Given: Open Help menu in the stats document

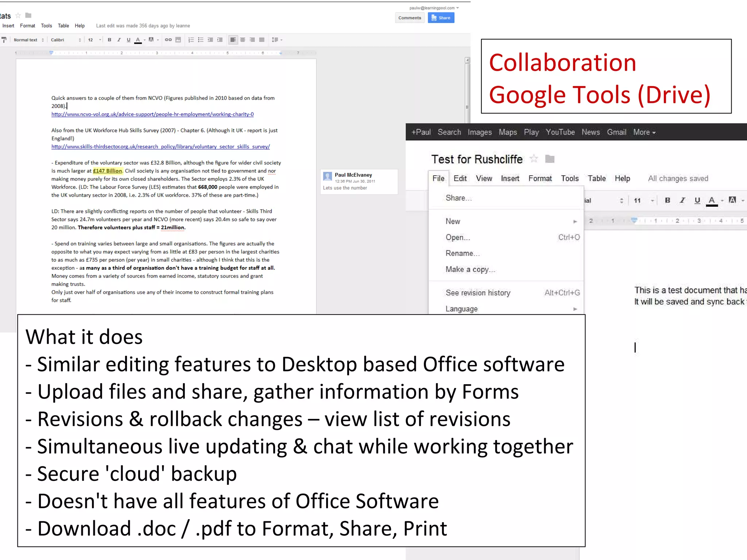Looking at the screenshot, I should [80, 26].
